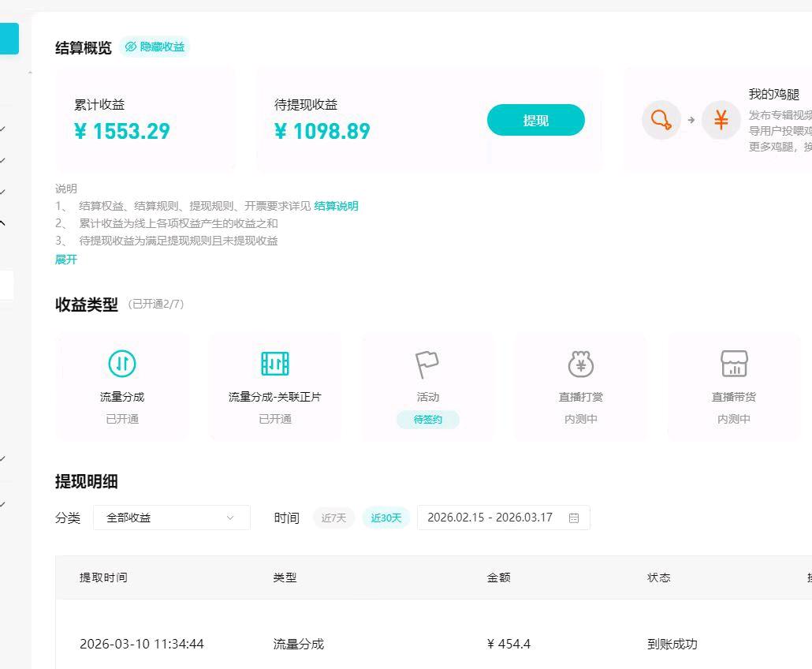The image size is (812, 669).
Task: Open the 结算说明 link
Action: tap(337, 206)
